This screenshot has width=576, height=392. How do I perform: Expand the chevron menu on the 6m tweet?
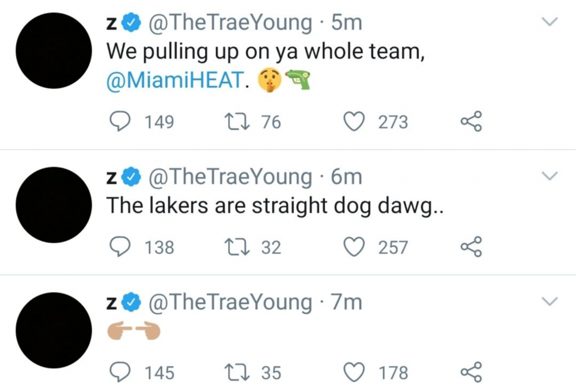(x=551, y=176)
